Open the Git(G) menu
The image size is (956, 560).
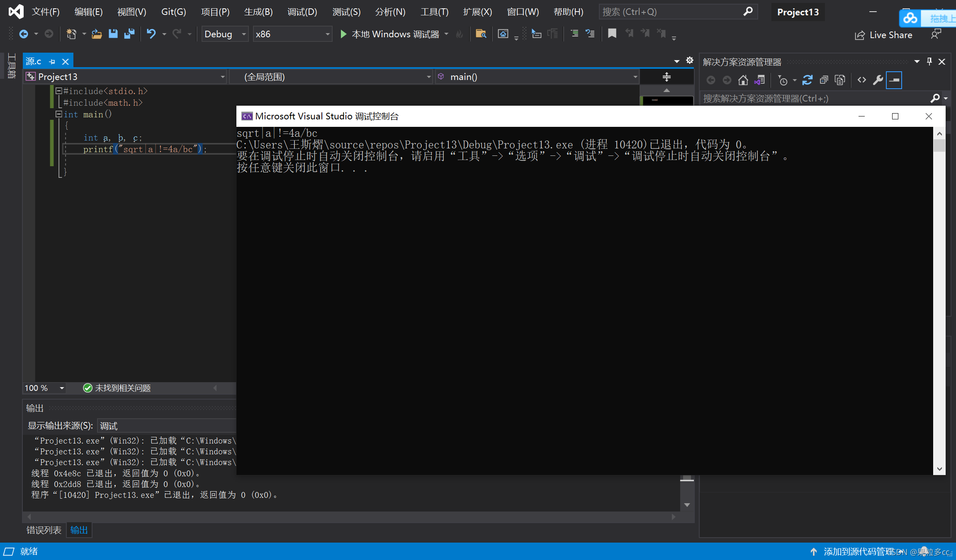point(173,12)
